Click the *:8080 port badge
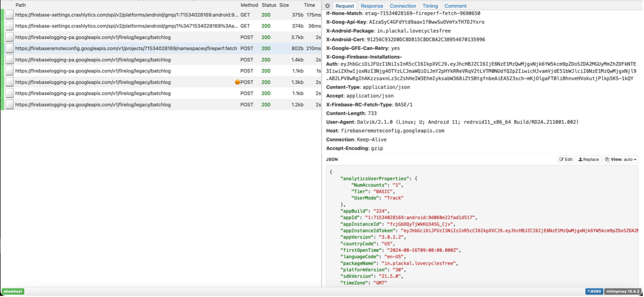 [594, 291]
